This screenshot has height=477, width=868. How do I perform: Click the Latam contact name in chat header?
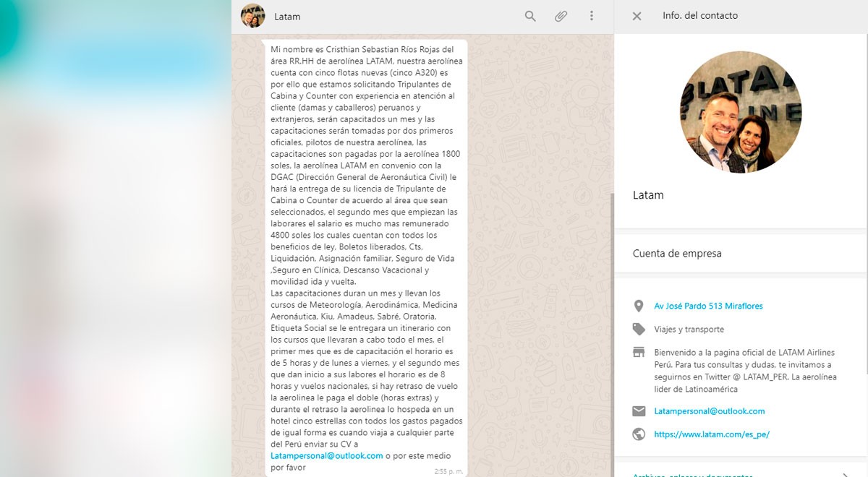287,17
